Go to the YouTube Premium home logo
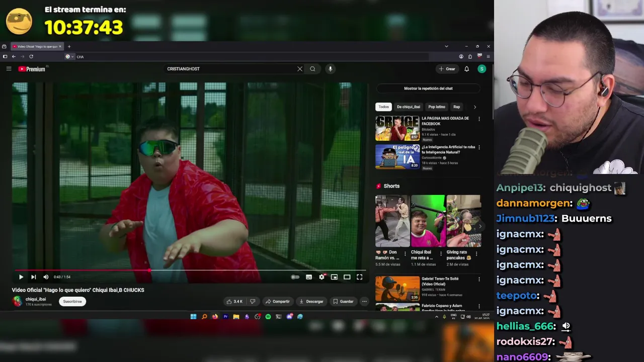644x362 pixels. [x=32, y=69]
